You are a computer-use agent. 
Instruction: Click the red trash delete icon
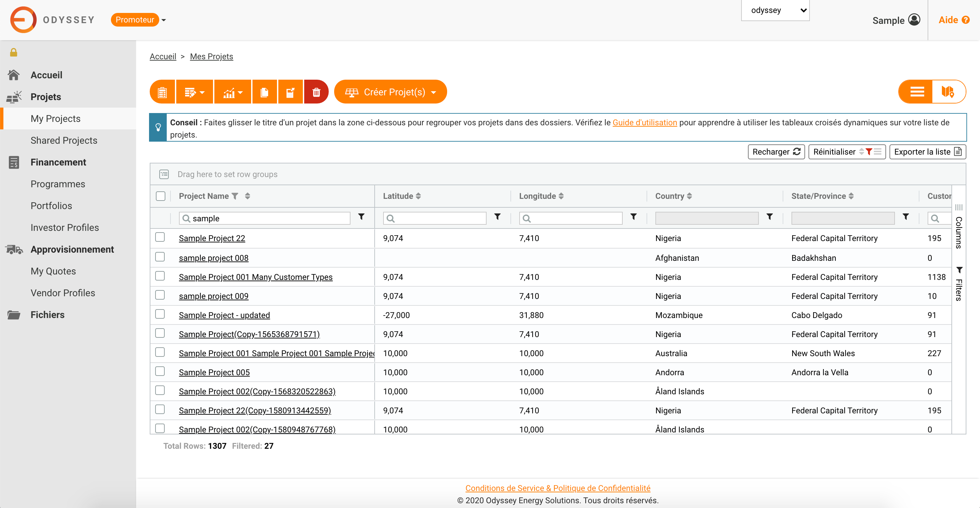tap(316, 92)
